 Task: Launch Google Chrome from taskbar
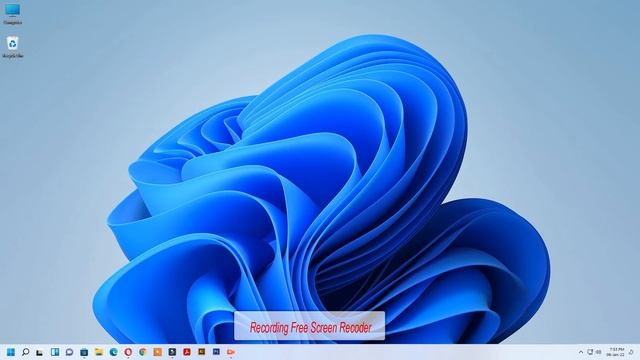tap(143, 352)
